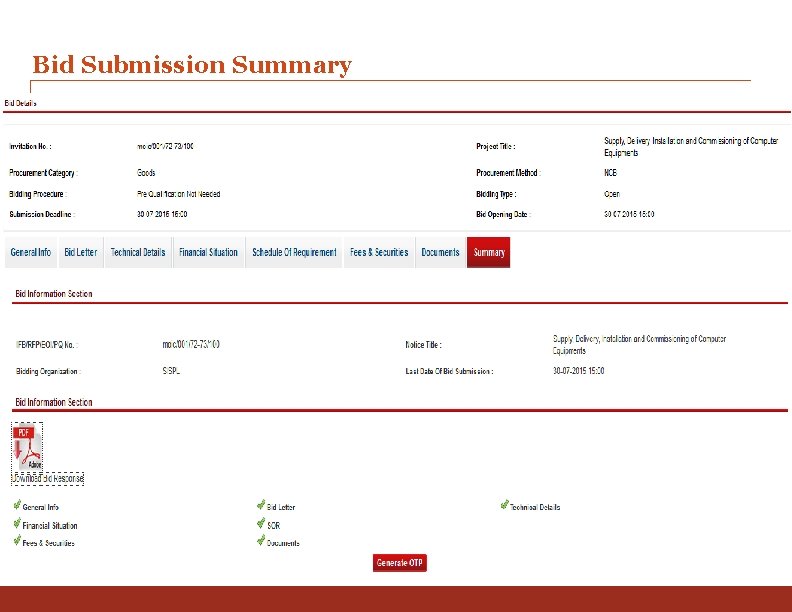This screenshot has width=792, height=612.
Task: Click the 'General Info' checklist label
Action: 40,507
